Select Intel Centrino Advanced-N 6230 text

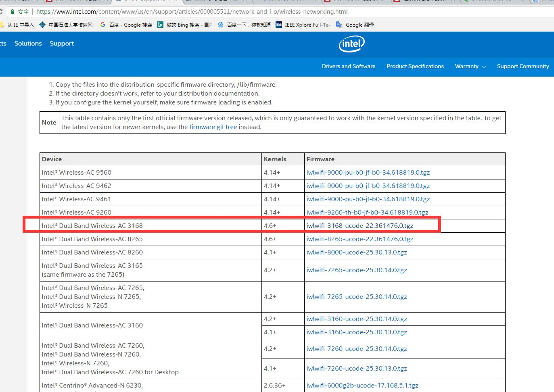click(x=92, y=385)
